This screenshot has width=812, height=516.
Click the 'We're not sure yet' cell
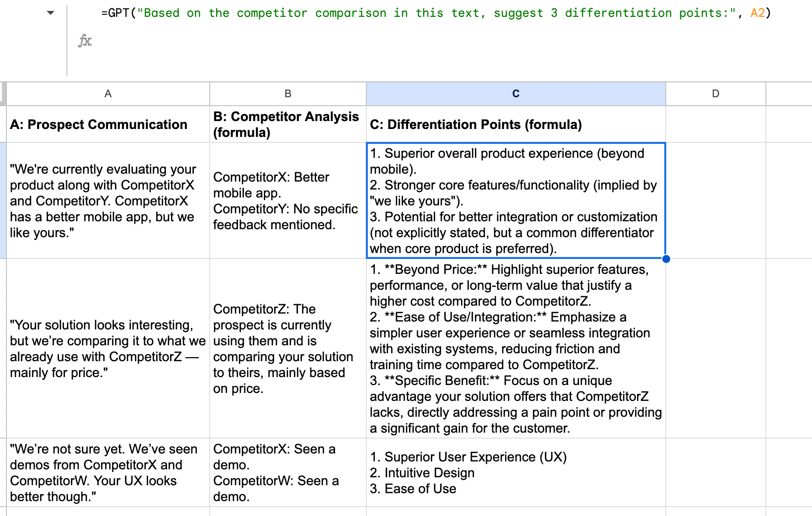coord(108,473)
